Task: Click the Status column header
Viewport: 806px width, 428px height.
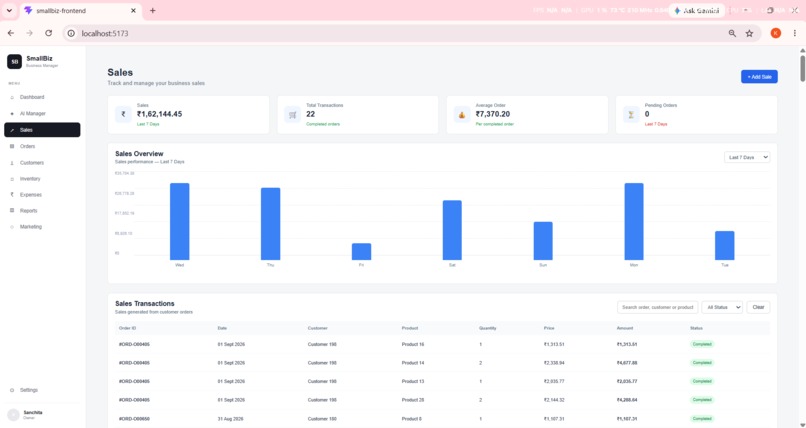Action: [x=697, y=328]
